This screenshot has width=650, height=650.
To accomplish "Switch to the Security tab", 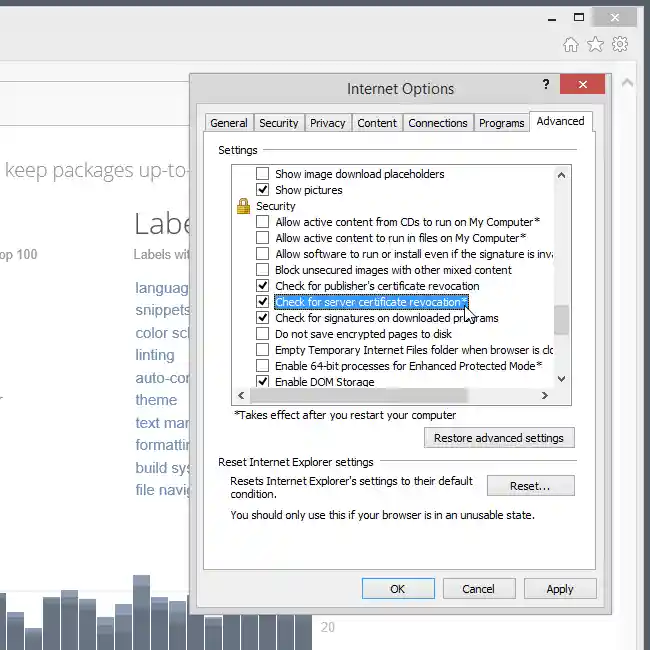I will tap(279, 123).
